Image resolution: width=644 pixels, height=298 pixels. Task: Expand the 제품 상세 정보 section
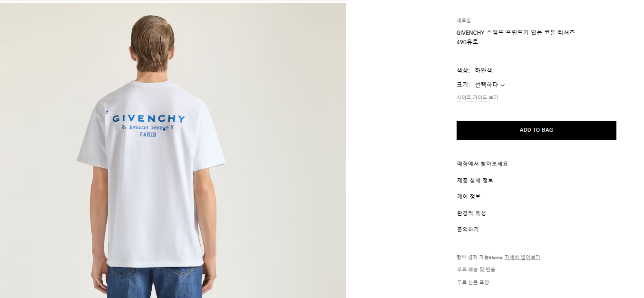[475, 181]
